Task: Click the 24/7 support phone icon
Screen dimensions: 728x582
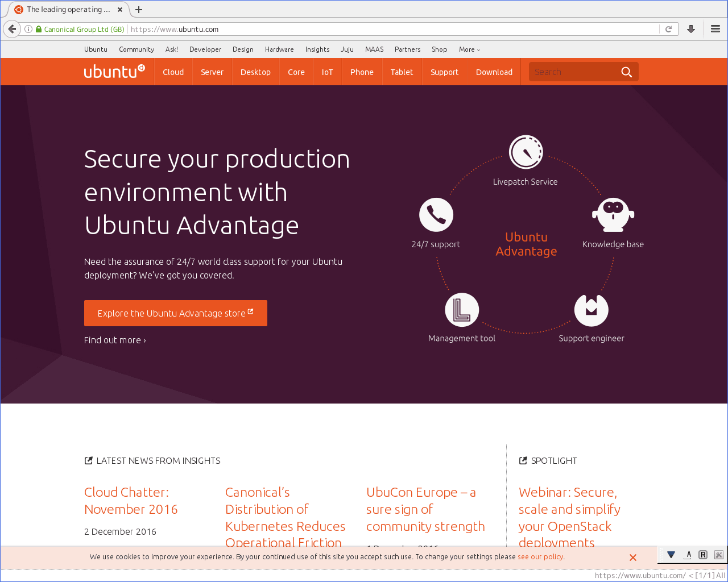Action: coord(436,215)
